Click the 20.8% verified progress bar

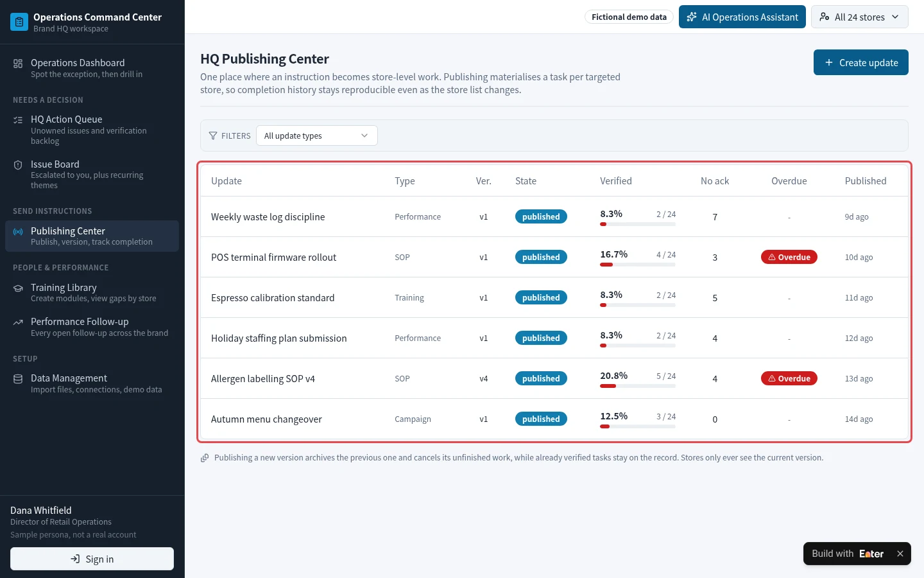coord(638,386)
